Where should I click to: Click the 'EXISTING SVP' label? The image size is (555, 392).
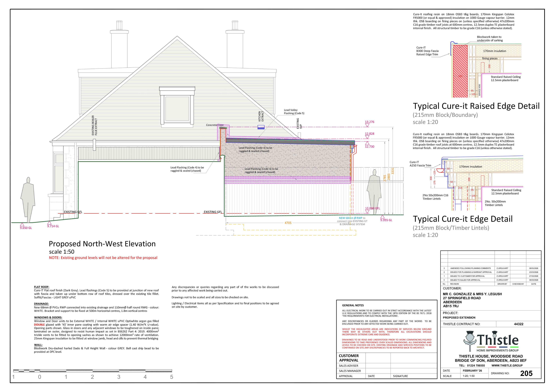pyautogui.click(x=299, y=123)
